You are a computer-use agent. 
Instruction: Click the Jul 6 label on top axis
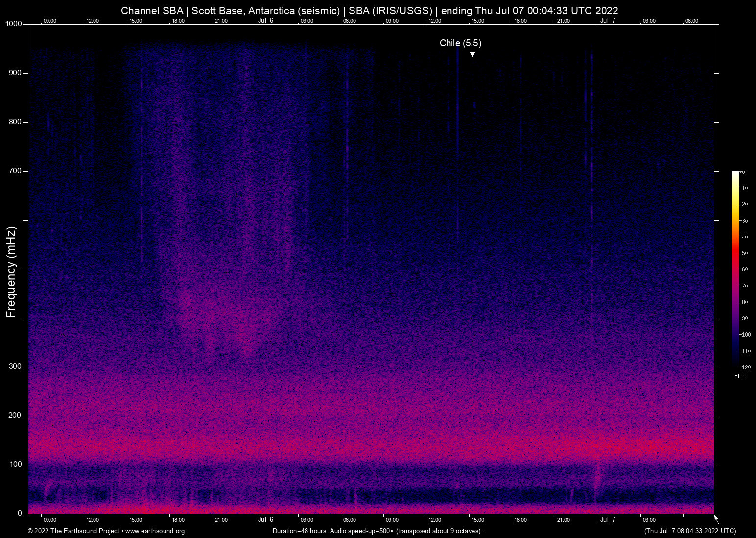(x=266, y=21)
